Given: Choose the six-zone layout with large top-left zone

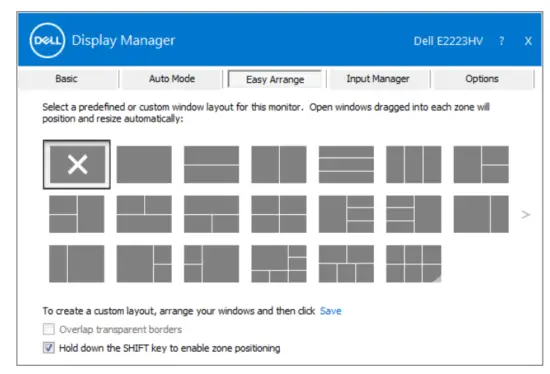Looking at the screenshot, I should [x=279, y=264].
